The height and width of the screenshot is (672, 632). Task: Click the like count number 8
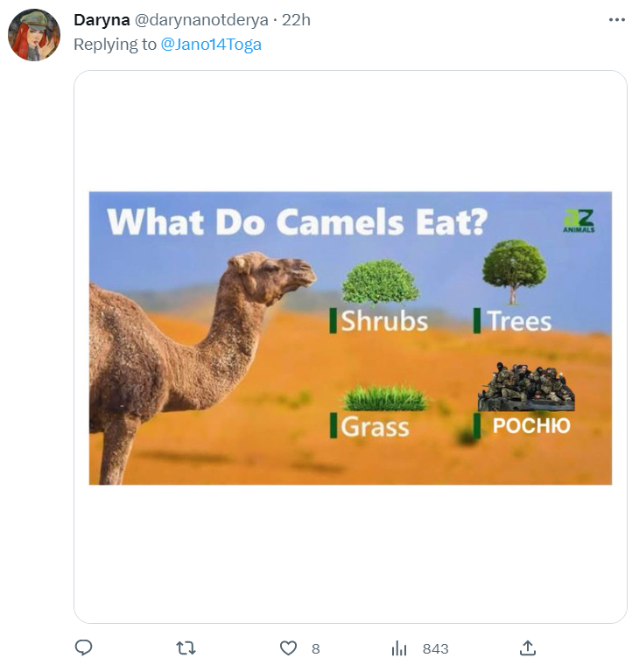[315, 648]
